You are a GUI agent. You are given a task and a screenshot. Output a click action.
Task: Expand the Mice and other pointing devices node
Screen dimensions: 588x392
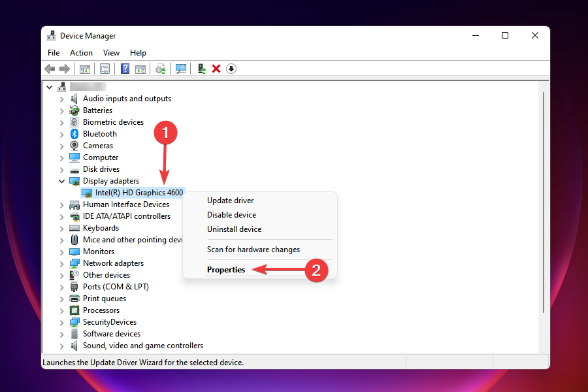coord(61,240)
